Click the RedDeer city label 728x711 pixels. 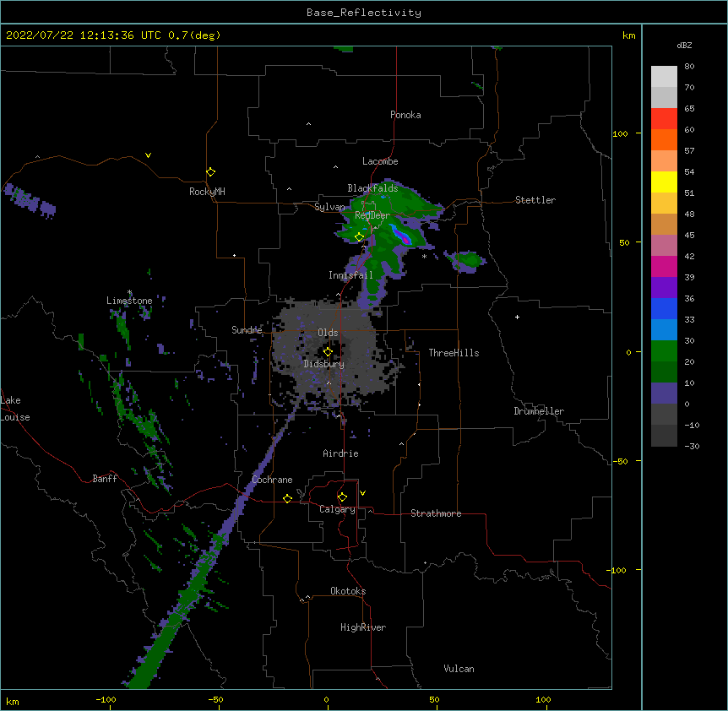tap(372, 215)
